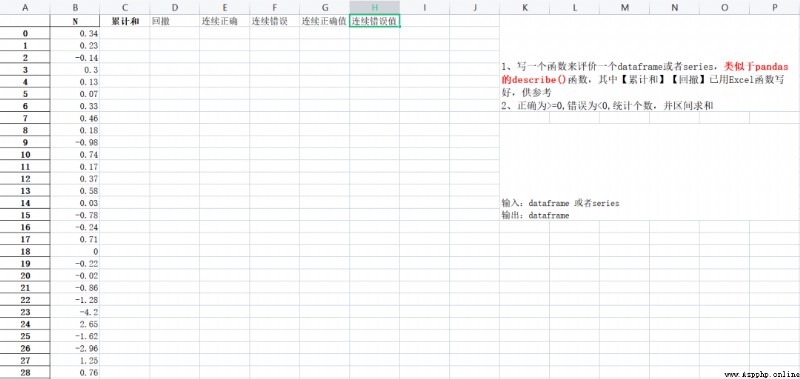Image resolution: width=800 pixels, height=379 pixels.
Task: Click index cell 3 in column A
Action: point(25,70)
